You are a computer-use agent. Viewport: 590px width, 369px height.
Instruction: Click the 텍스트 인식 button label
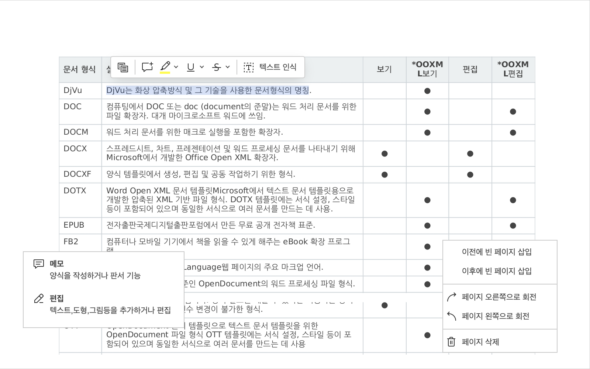coord(278,67)
